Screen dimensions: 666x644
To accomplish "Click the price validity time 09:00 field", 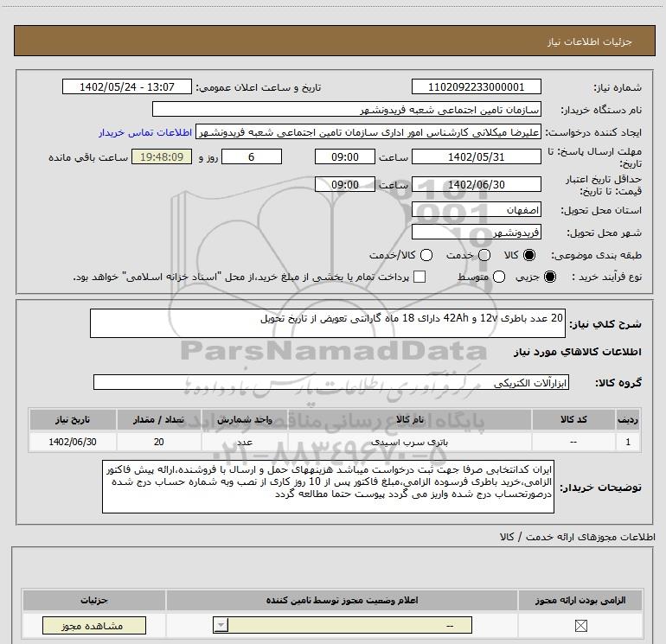I will [345, 184].
